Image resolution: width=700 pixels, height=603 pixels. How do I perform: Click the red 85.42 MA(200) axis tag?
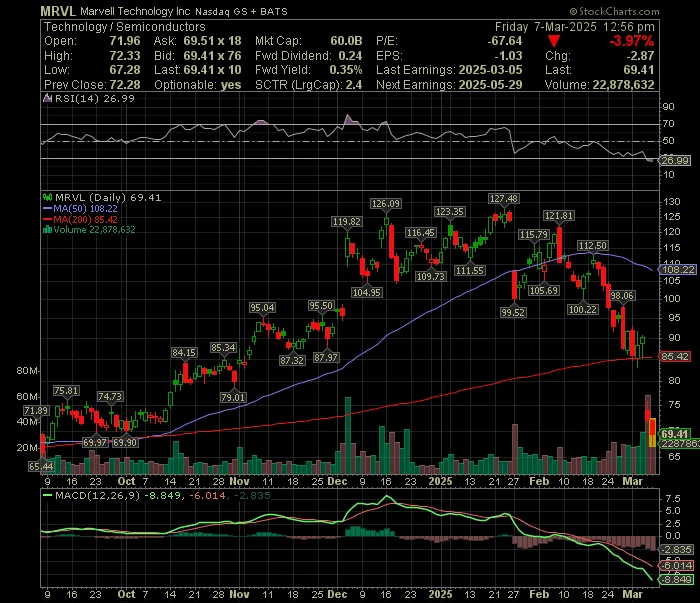[674, 357]
